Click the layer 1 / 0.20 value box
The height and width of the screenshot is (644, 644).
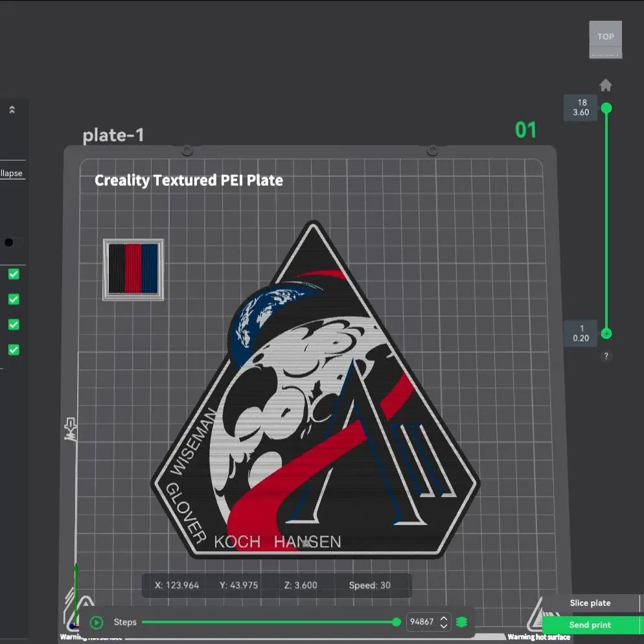tap(581, 333)
